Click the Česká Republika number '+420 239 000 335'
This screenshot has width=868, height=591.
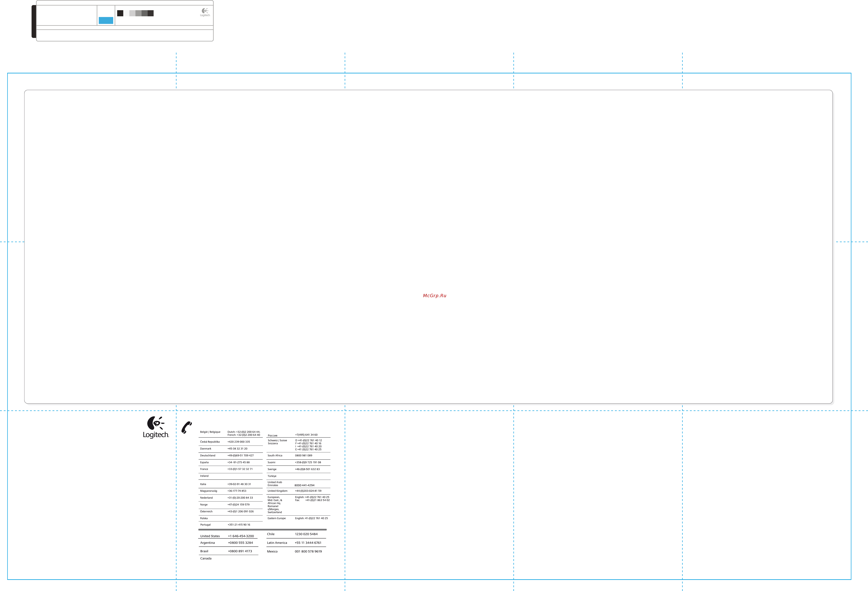(x=239, y=442)
